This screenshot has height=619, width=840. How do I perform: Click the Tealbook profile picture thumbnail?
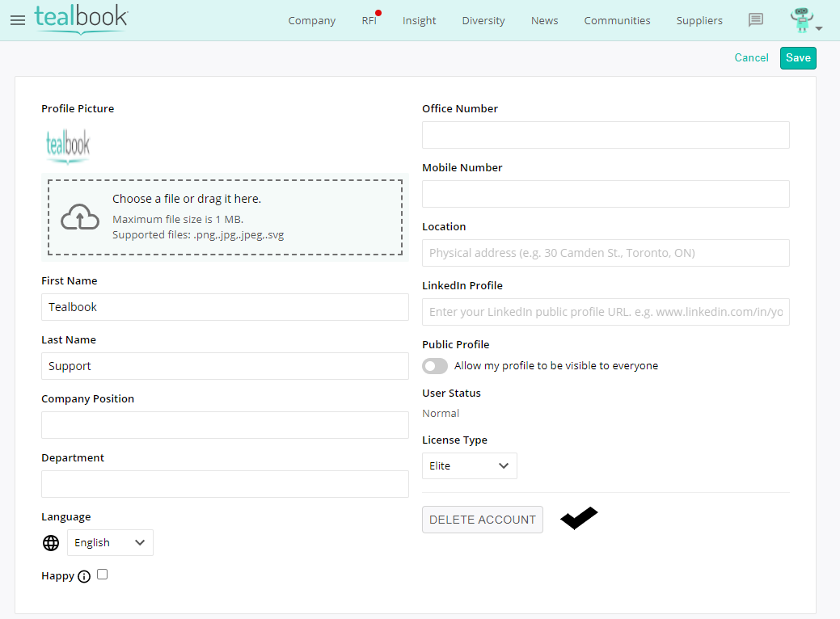click(68, 145)
